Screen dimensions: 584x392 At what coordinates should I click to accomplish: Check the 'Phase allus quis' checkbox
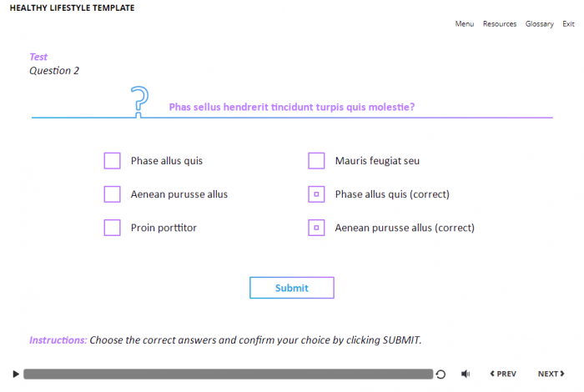tap(113, 161)
